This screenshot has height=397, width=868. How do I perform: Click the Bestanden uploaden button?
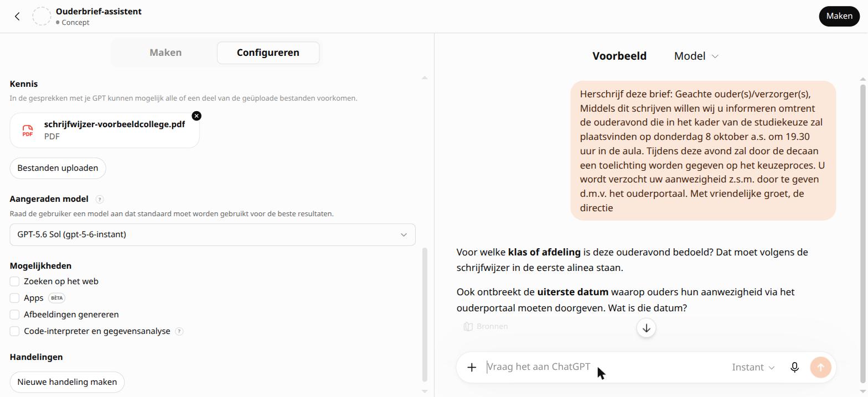coord(58,168)
